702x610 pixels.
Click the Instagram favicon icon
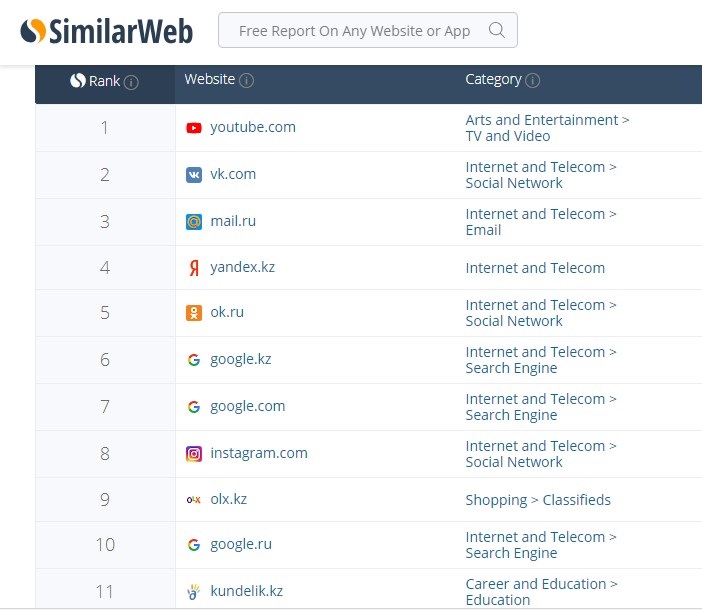pos(194,454)
